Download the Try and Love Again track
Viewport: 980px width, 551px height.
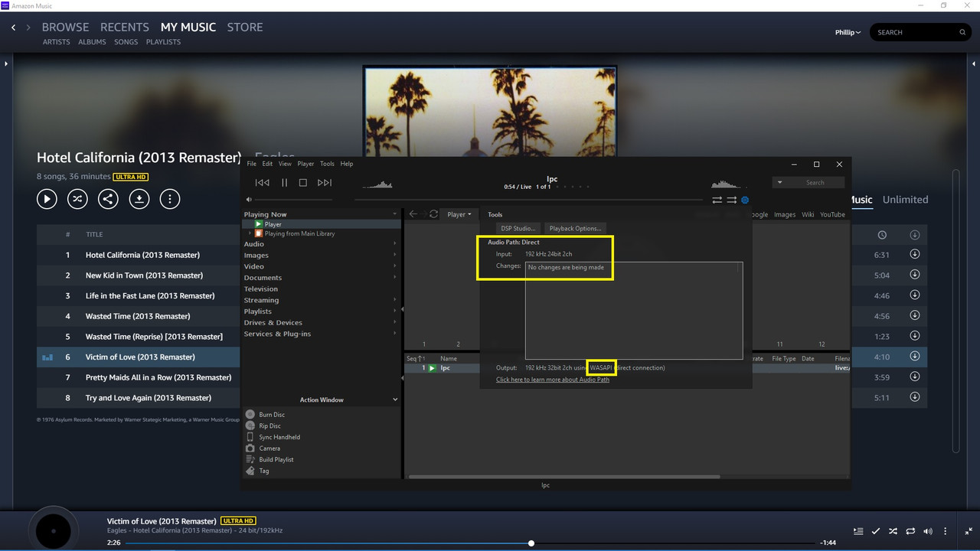[x=914, y=397]
